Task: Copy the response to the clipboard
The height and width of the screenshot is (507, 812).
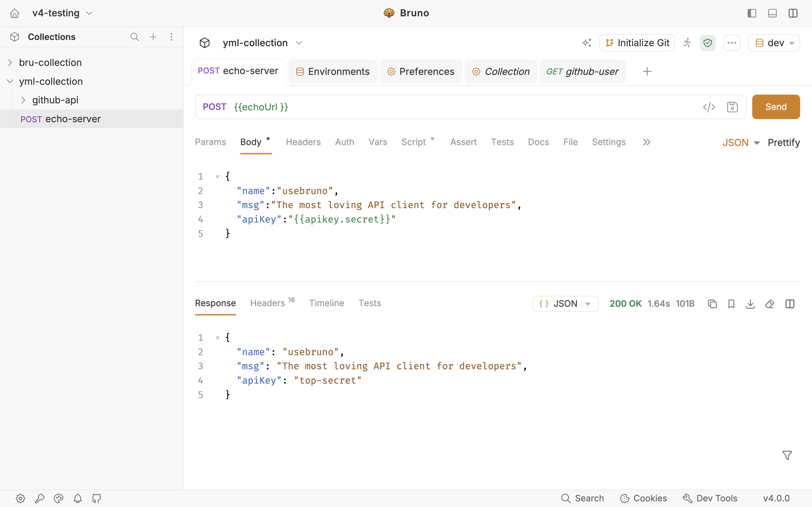Action: (x=712, y=304)
